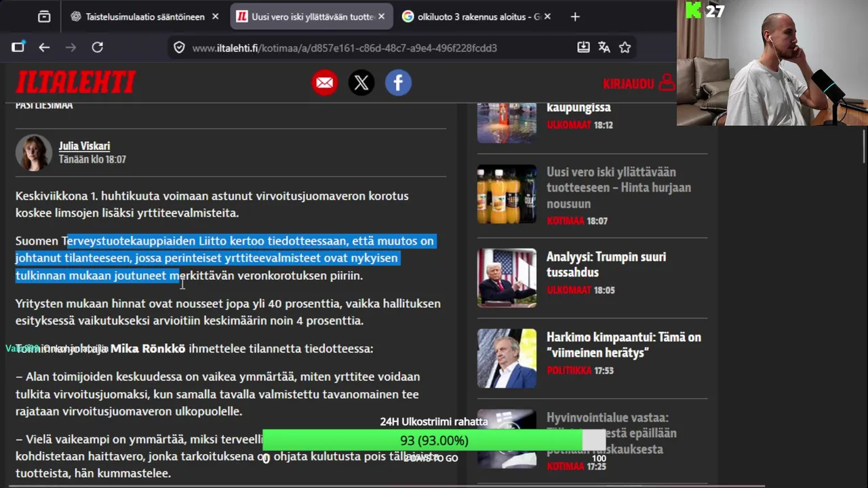Viewport: 868px width, 488px height.
Task: Click the Trump article thumbnail
Action: click(507, 278)
